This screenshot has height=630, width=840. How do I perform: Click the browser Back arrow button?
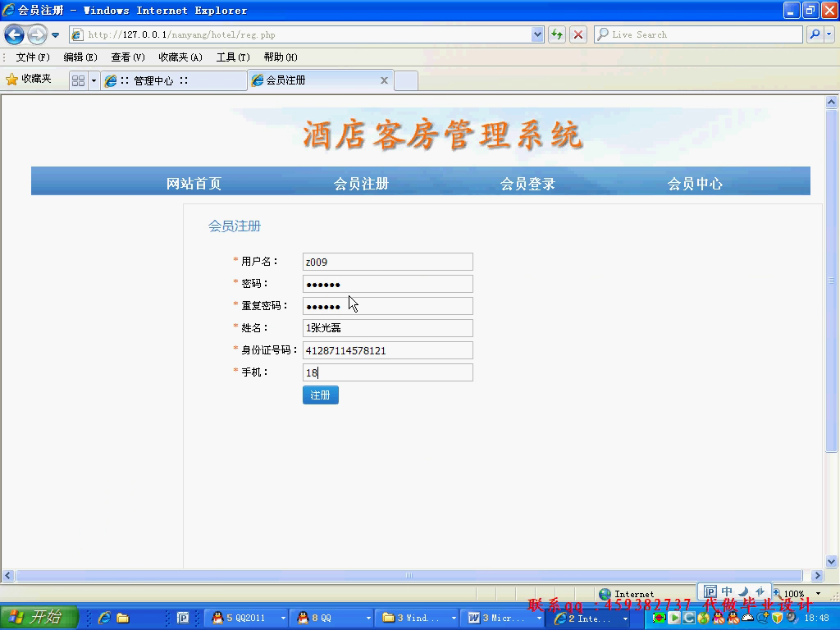[14, 34]
